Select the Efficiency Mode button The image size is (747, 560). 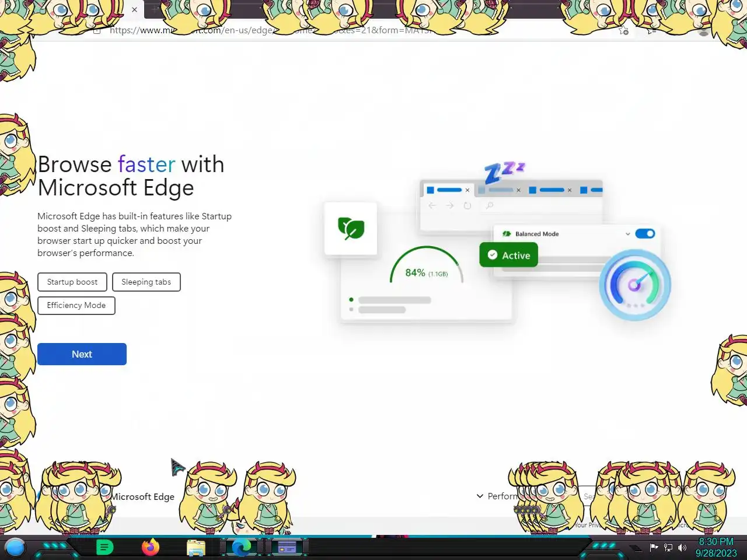(x=76, y=305)
